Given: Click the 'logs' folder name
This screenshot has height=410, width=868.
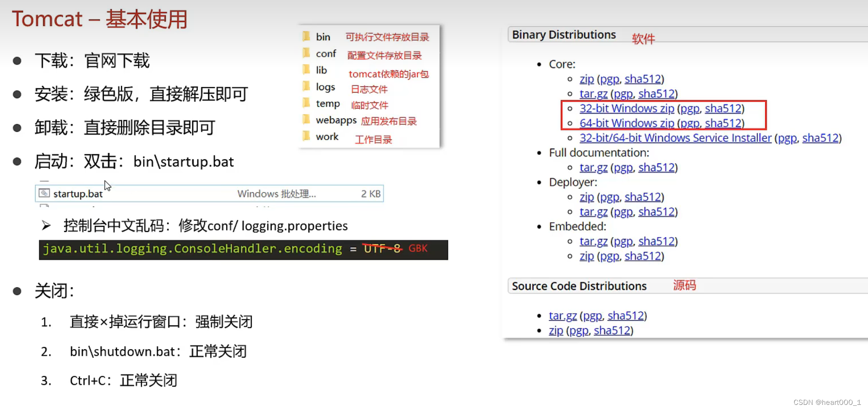Looking at the screenshot, I should 325,87.
